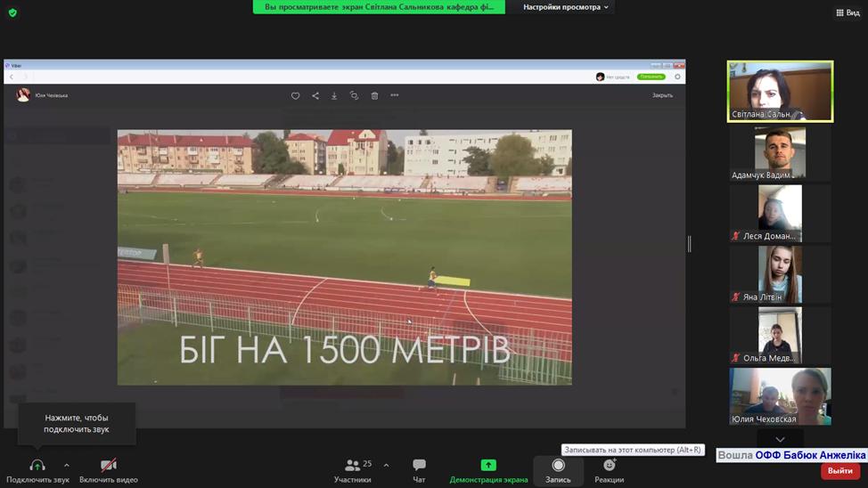Click the share icon above the video

315,95
